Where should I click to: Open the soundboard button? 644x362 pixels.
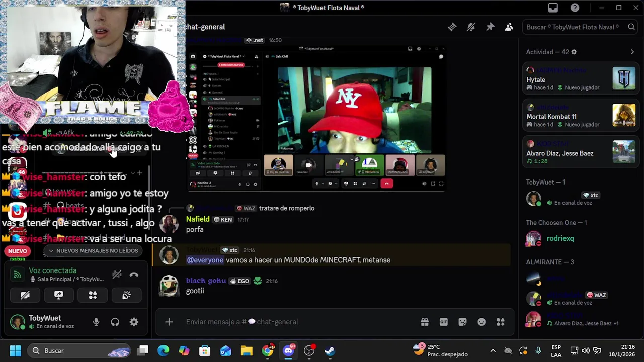[x=126, y=295]
